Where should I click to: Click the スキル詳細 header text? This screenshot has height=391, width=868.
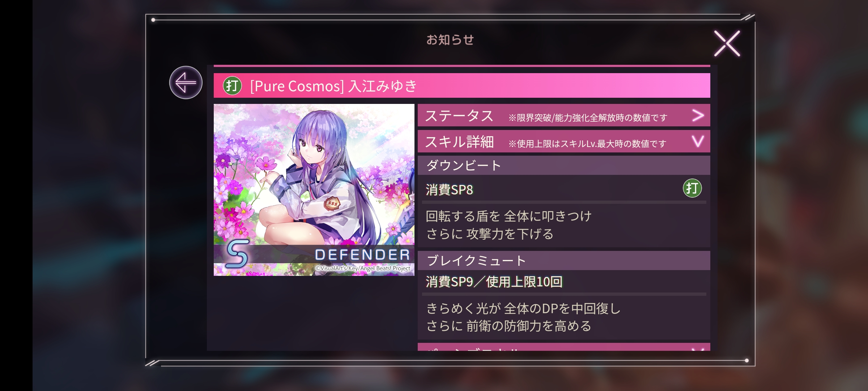click(459, 142)
